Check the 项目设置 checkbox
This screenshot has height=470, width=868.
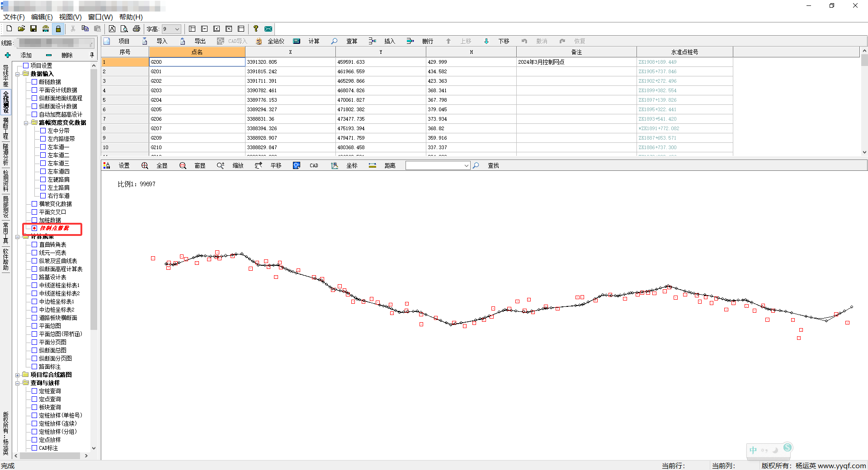point(26,66)
